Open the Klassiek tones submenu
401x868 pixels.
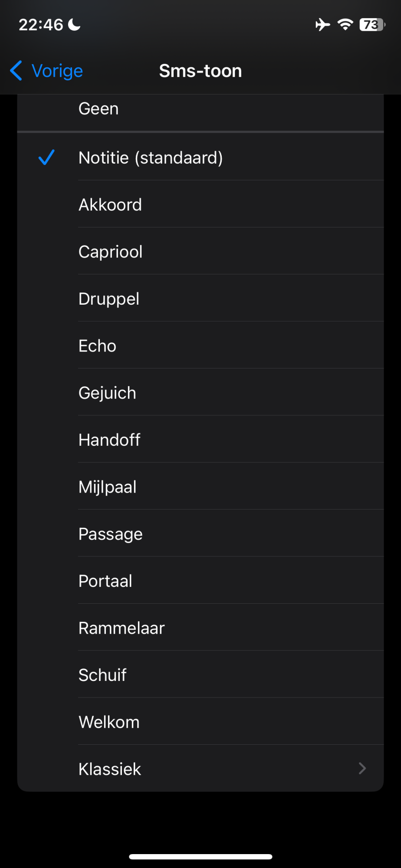[110, 769]
